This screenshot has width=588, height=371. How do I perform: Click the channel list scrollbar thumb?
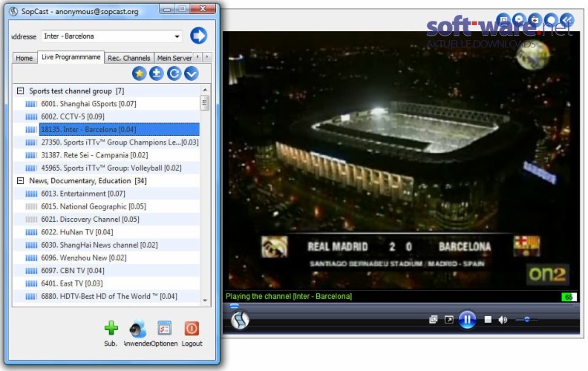(x=205, y=102)
